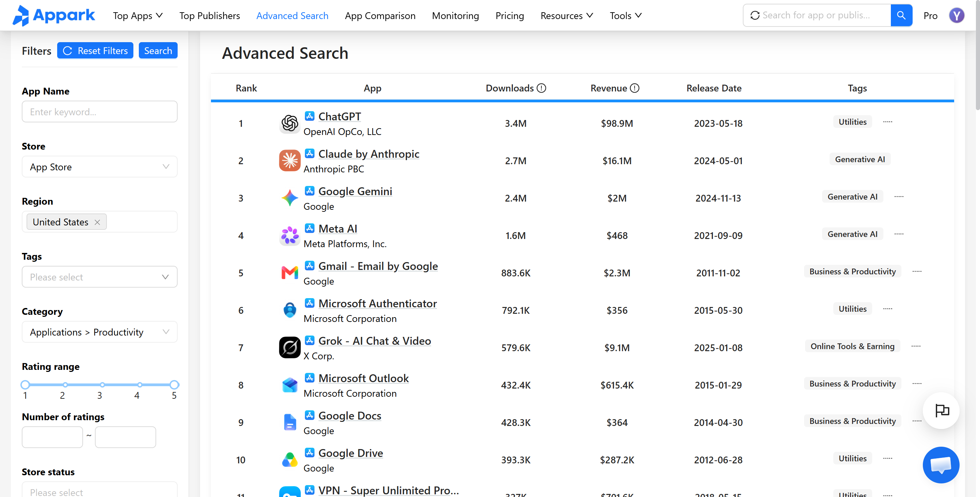Screen dimensions: 980x497
Task: Click the Microsoft Authenticator app icon
Action: point(290,310)
